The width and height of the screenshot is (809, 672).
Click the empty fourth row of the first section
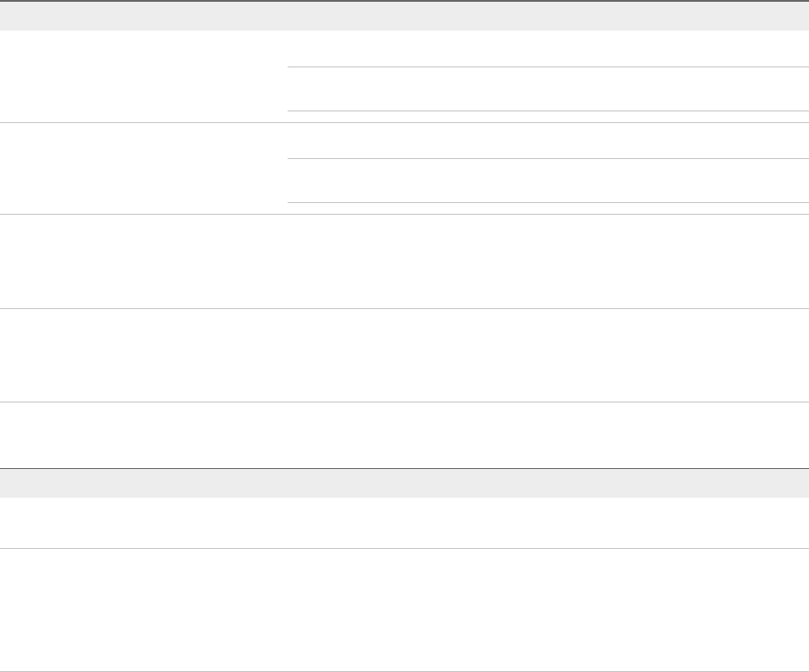(404, 356)
